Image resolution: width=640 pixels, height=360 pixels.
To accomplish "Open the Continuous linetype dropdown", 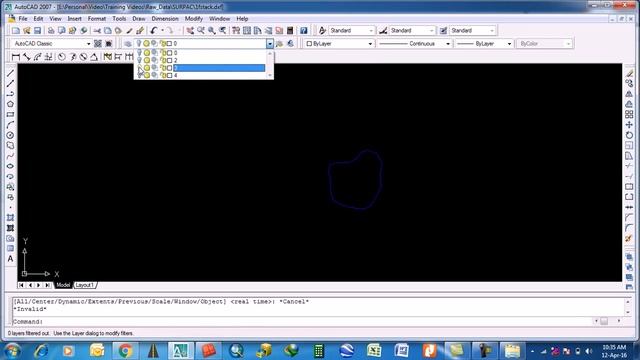I will [448, 44].
